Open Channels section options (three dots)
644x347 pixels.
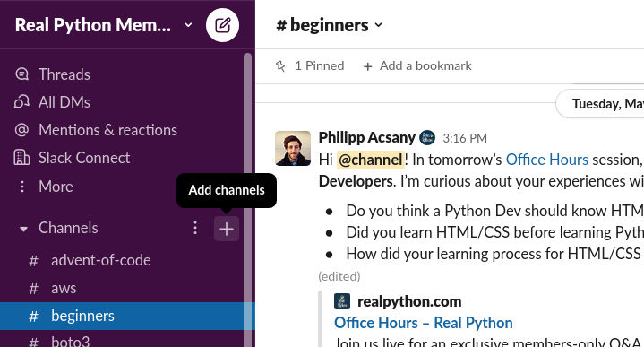(195, 228)
